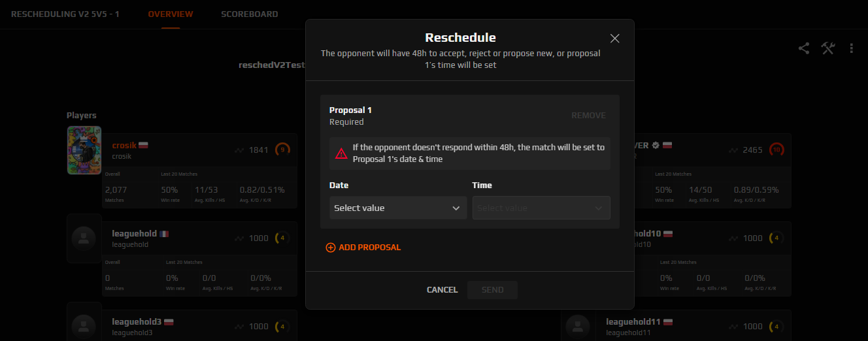
Task: Open the tools wrench icon
Action: [828, 48]
